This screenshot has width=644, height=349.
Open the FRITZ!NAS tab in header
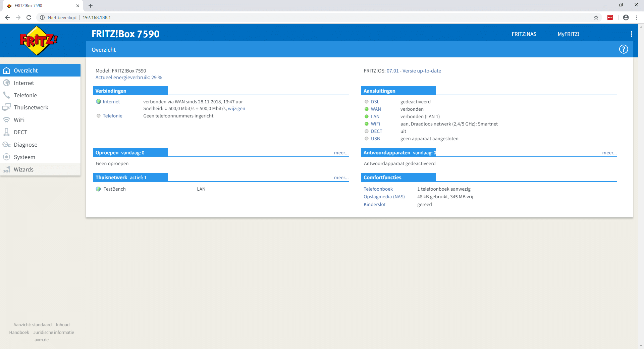[524, 34]
